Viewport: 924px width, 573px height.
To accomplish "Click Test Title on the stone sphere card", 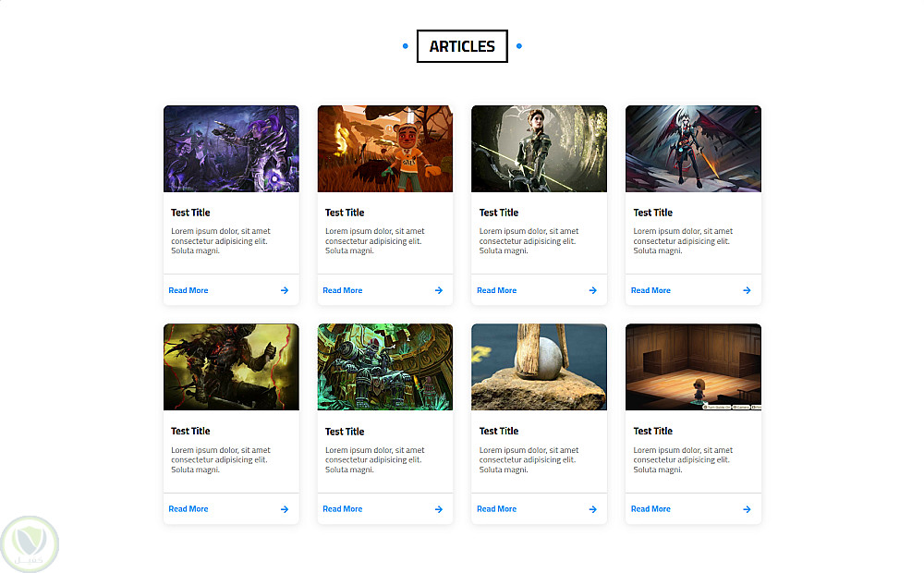I will pos(499,432).
